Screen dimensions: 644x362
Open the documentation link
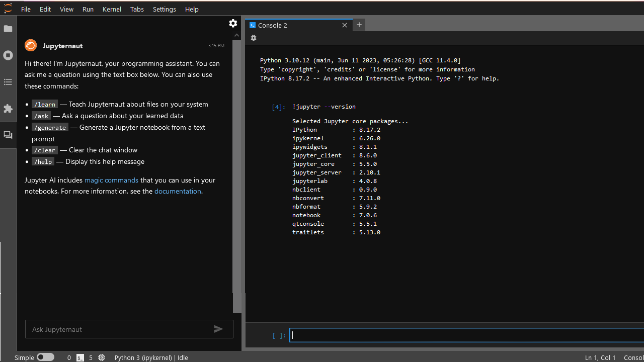(178, 191)
